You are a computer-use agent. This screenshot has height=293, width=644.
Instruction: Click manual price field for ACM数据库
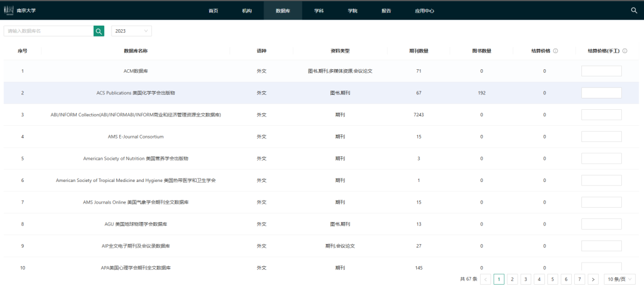tap(601, 71)
